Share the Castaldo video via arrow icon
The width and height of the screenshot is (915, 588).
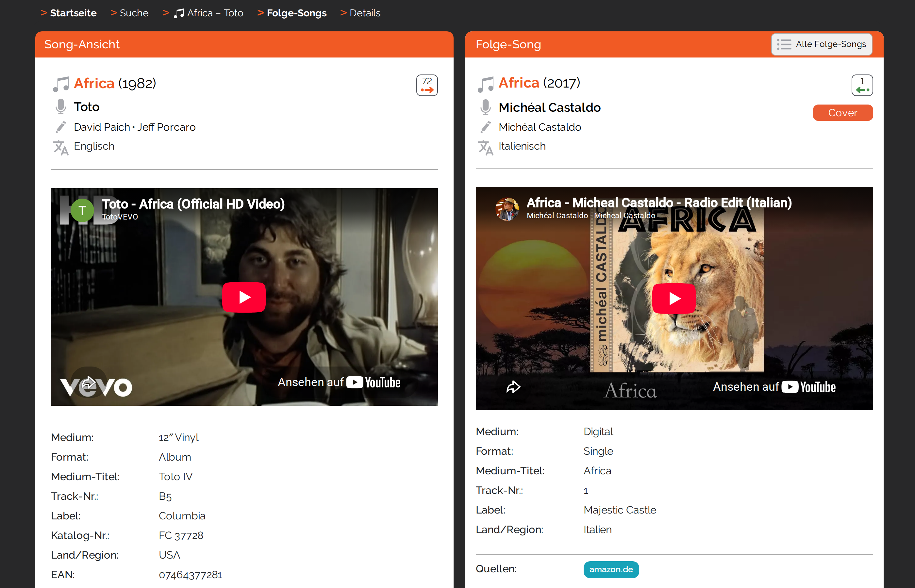tap(513, 387)
